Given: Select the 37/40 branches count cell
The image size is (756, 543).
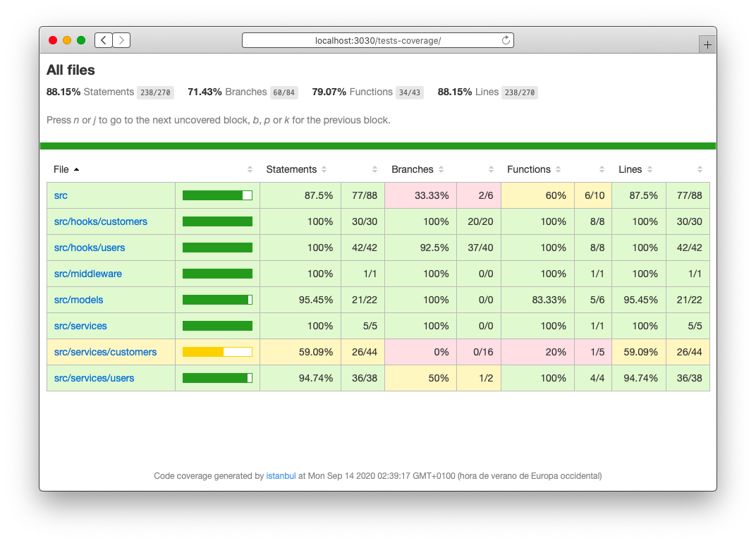Looking at the screenshot, I should [479, 248].
